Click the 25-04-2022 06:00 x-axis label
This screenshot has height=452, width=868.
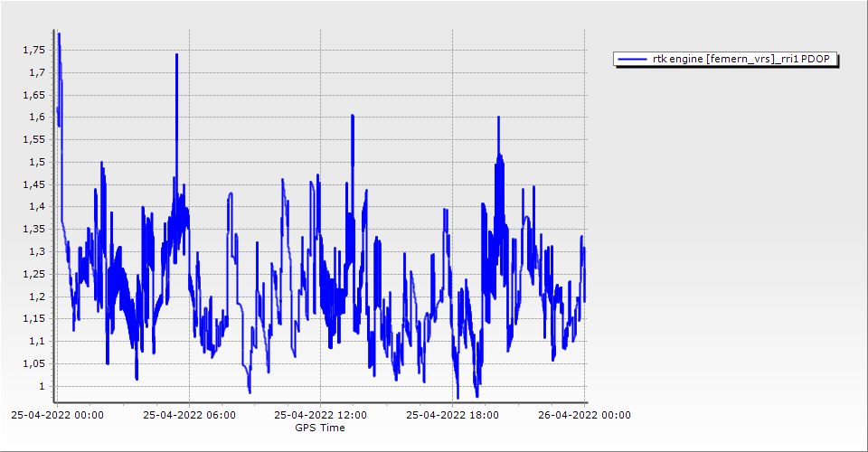(x=189, y=416)
